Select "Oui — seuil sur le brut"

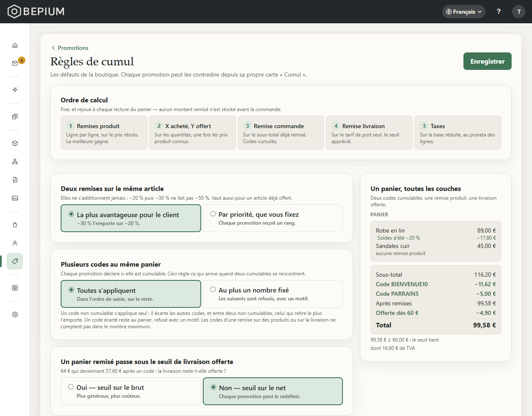click(x=131, y=391)
